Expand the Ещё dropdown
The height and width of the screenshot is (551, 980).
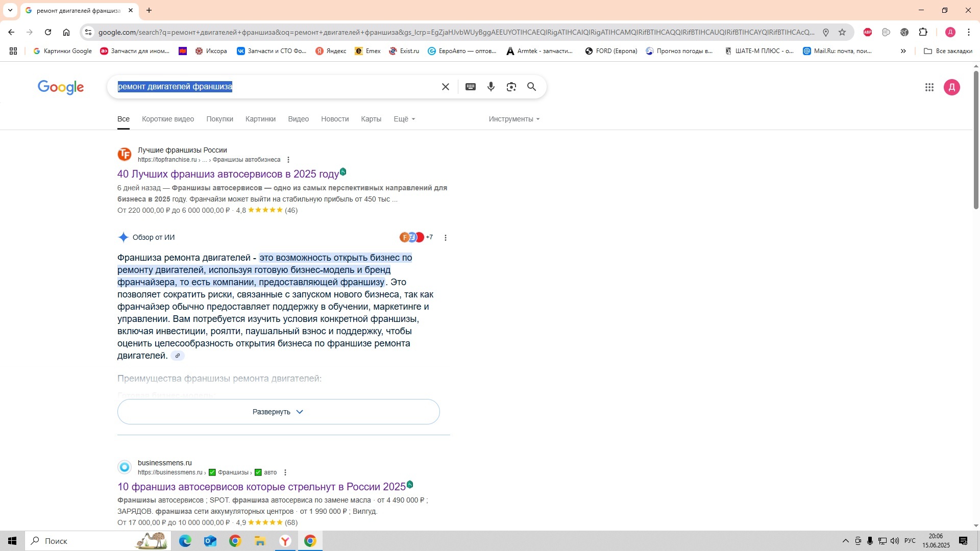click(x=404, y=119)
